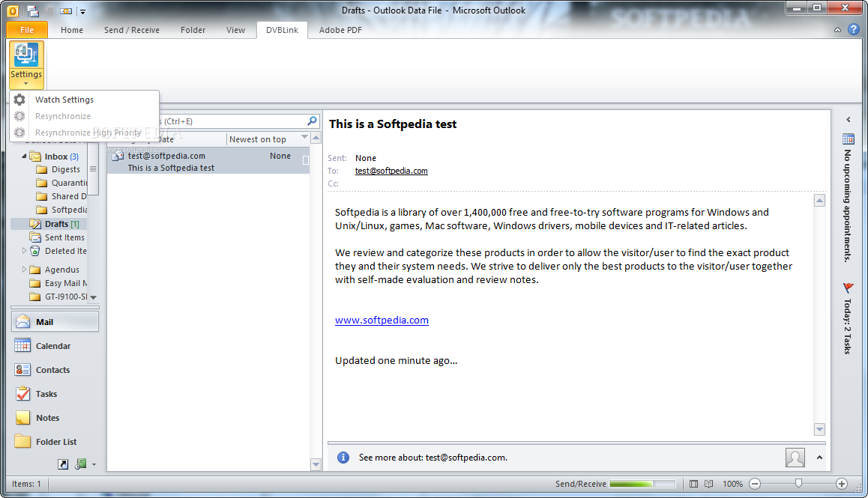
Task: Click the Undo icon in quick access toolbar
Action: click(49, 10)
